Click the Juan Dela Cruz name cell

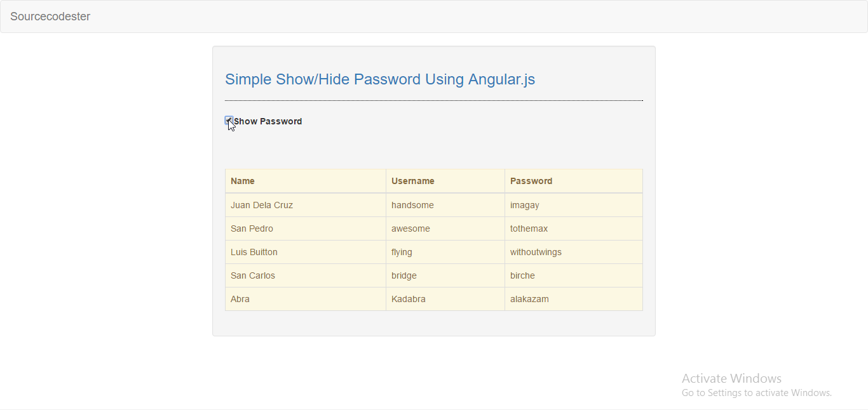[x=306, y=205]
